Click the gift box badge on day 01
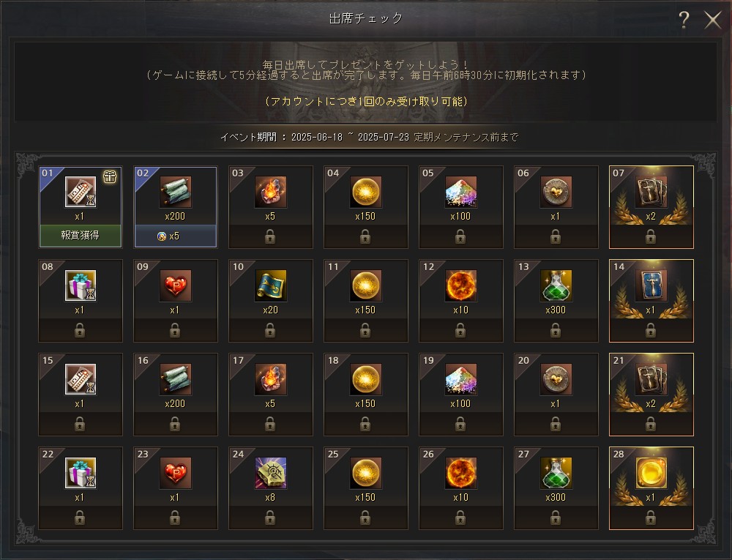Viewport: 732px width, 560px height. (x=110, y=177)
